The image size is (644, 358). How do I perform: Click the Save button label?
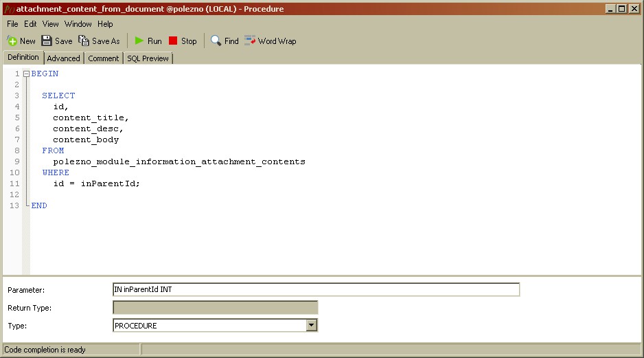click(64, 41)
